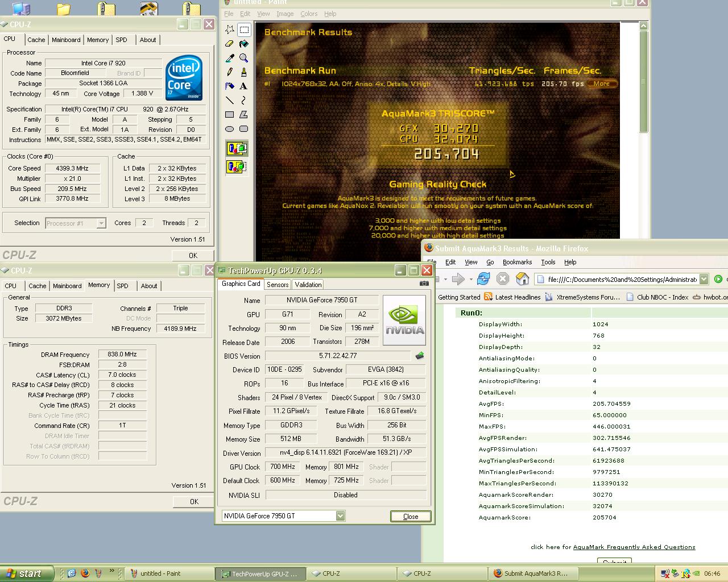Open the Club NBOC - Index bookmark
This screenshot has width=728, height=582.
tap(657, 297)
